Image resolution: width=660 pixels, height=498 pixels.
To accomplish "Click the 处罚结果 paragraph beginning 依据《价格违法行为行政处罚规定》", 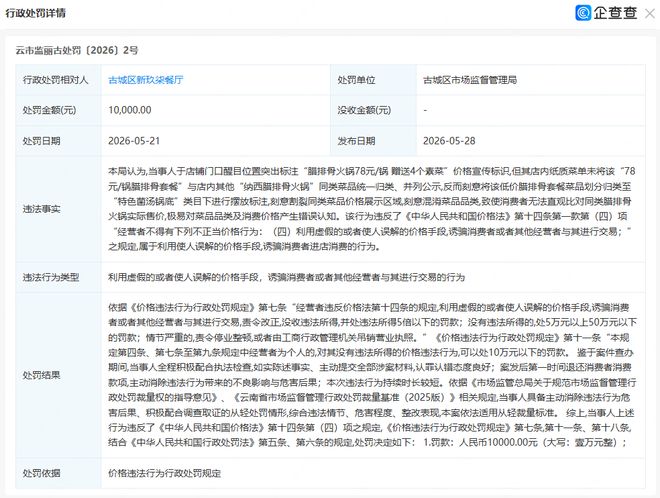I will [373, 375].
